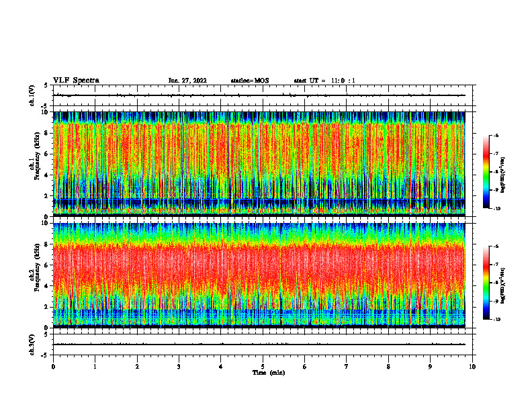532x411 pixels.
Task: Click inside the ch.2 spectrogram panel
Action: point(259,275)
